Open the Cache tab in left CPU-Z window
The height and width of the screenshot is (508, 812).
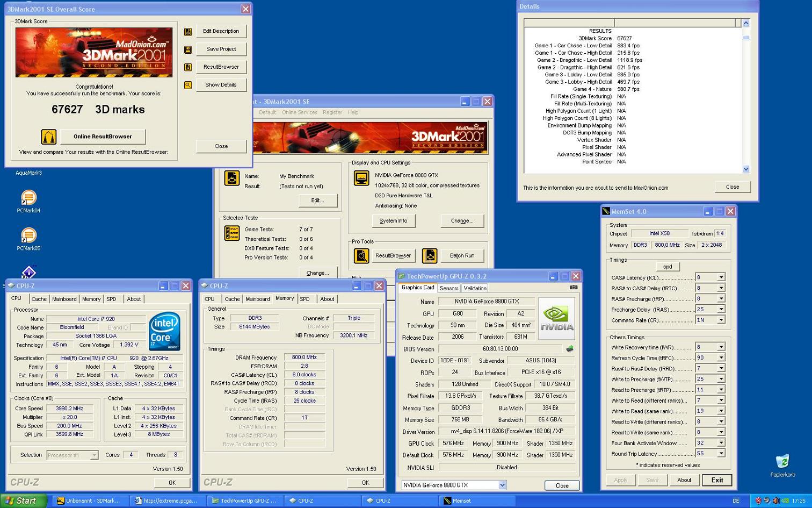click(x=39, y=299)
